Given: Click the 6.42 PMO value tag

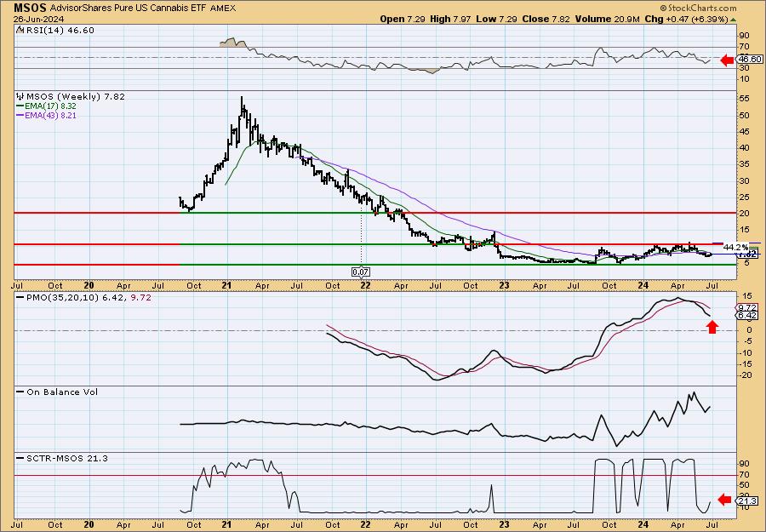Looking at the screenshot, I should click(x=748, y=316).
